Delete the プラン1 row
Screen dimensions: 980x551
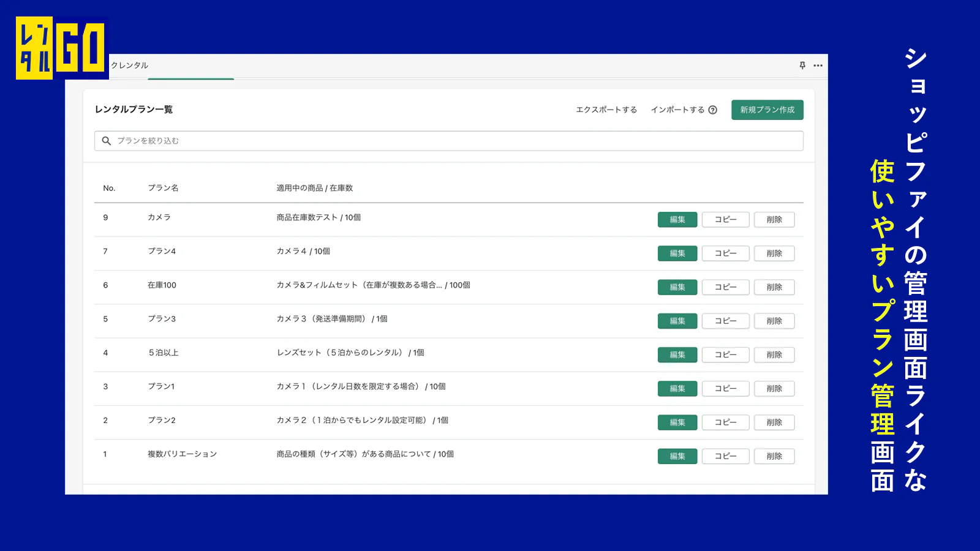pyautogui.click(x=774, y=389)
